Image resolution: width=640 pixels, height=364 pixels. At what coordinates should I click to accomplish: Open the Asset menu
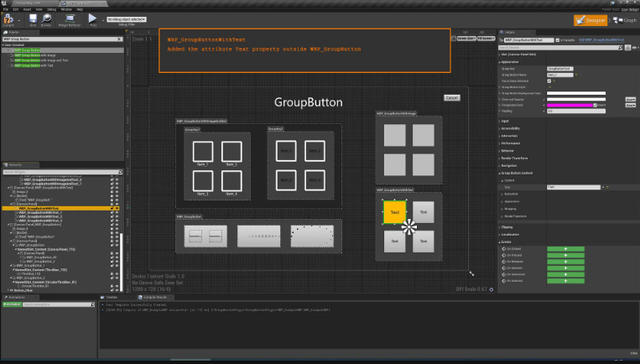point(27,9)
